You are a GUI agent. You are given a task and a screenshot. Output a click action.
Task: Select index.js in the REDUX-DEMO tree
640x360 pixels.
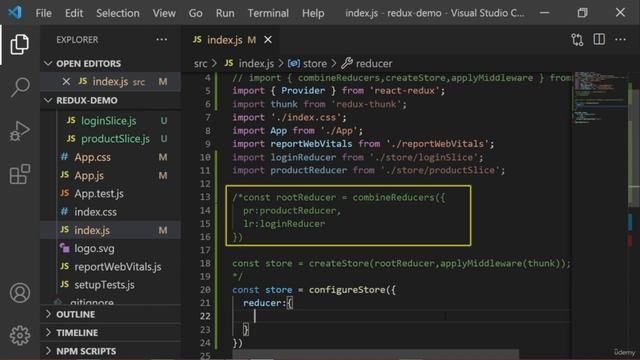110,230
